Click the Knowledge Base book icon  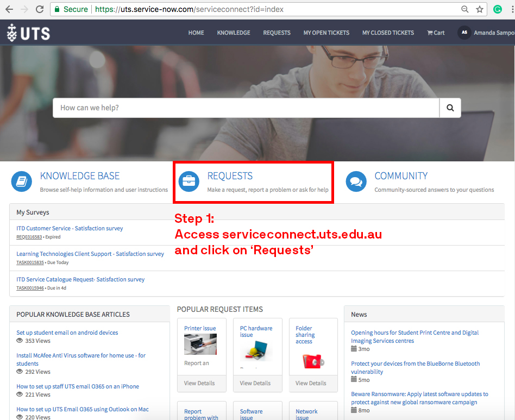point(22,181)
